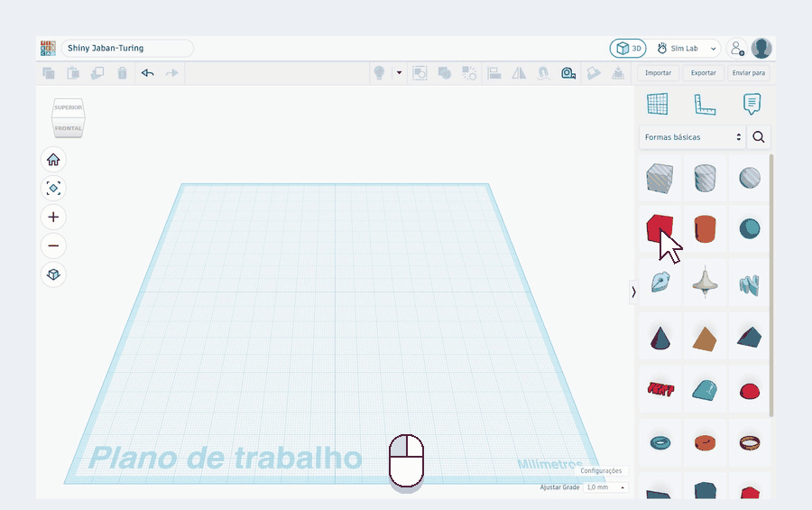The height and width of the screenshot is (510, 812).
Task: Click the drop-down-arrow onto grid icon
Action: (x=618, y=73)
